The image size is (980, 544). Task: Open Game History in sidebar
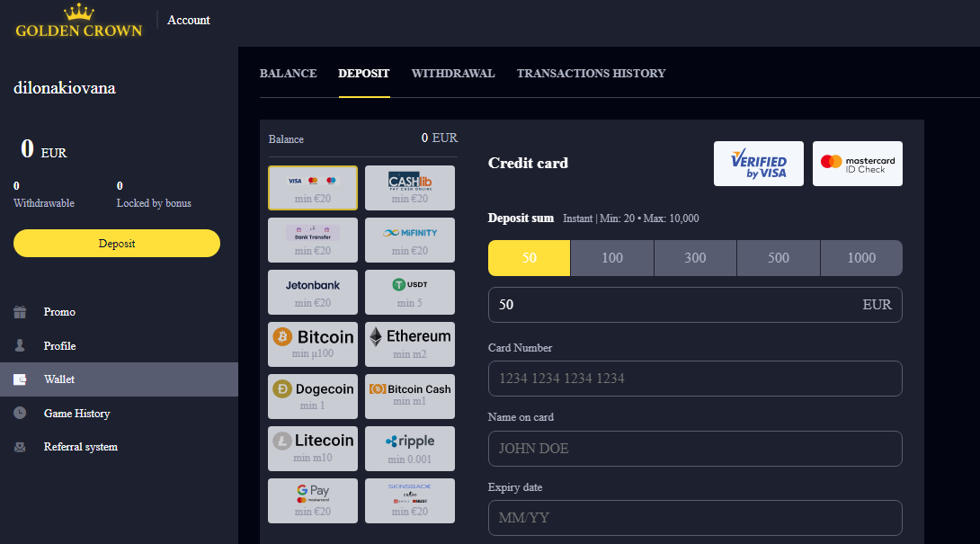point(76,414)
